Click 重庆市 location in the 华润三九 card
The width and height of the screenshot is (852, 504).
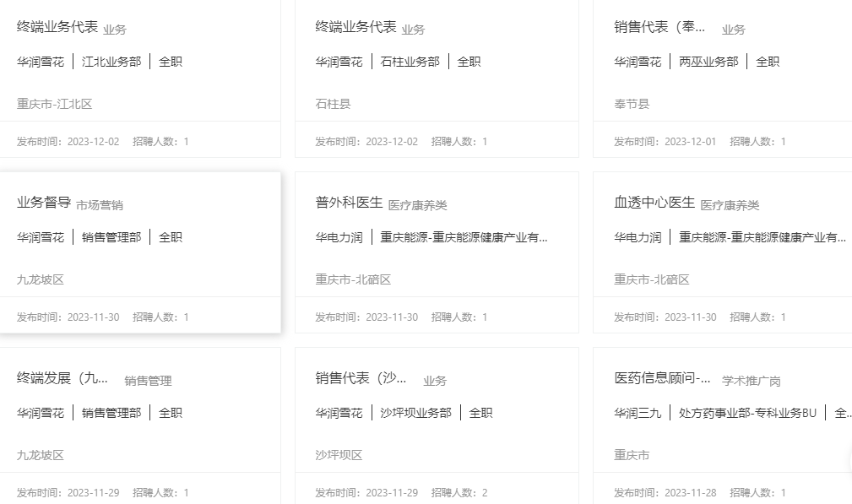[632, 455]
